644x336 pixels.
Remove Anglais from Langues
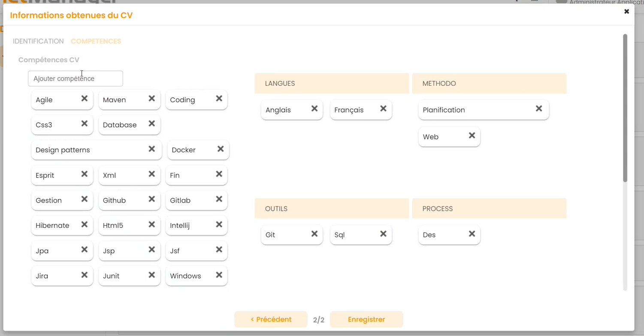click(x=314, y=109)
